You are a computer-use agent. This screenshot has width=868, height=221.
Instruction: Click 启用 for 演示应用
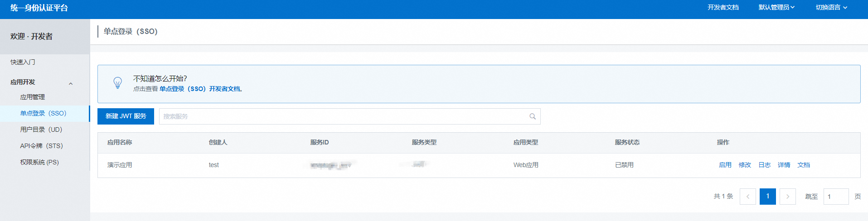tap(725, 165)
